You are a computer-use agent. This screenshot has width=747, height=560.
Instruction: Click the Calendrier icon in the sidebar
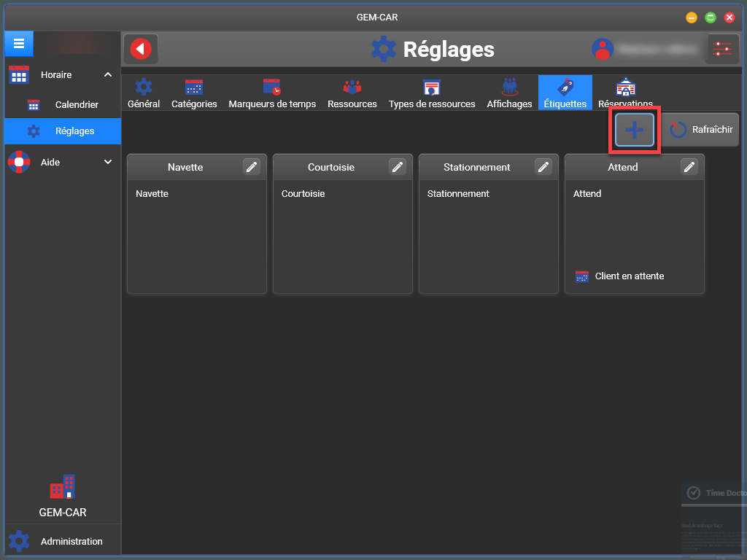[34, 105]
